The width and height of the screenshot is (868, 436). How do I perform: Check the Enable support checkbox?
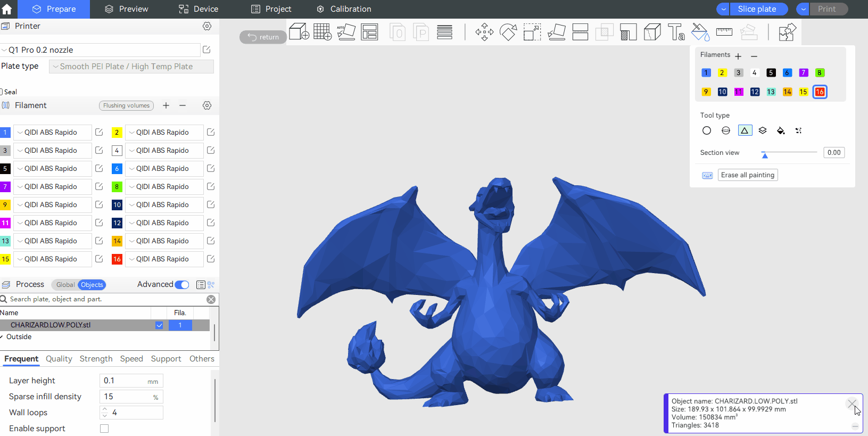click(104, 429)
